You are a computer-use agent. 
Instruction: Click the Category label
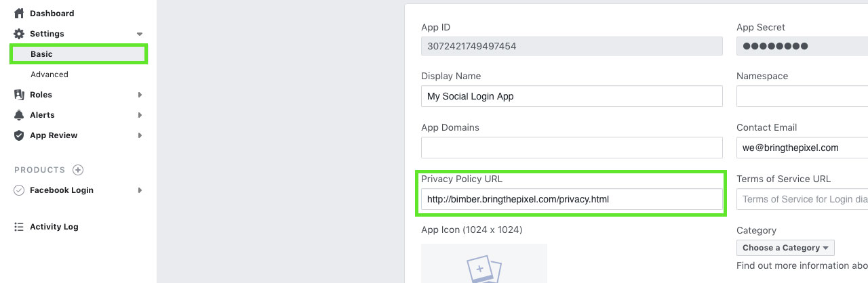(x=757, y=230)
